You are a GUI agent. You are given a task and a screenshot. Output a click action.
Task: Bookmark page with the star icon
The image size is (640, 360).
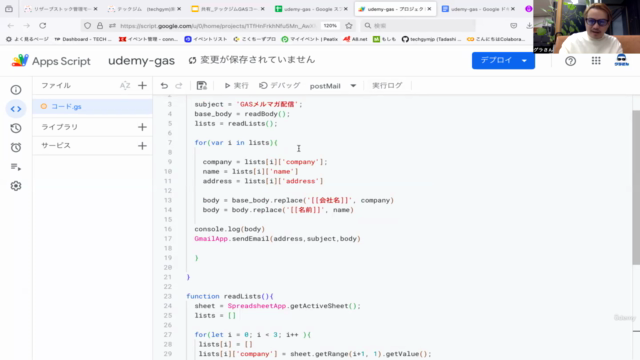tap(349, 26)
